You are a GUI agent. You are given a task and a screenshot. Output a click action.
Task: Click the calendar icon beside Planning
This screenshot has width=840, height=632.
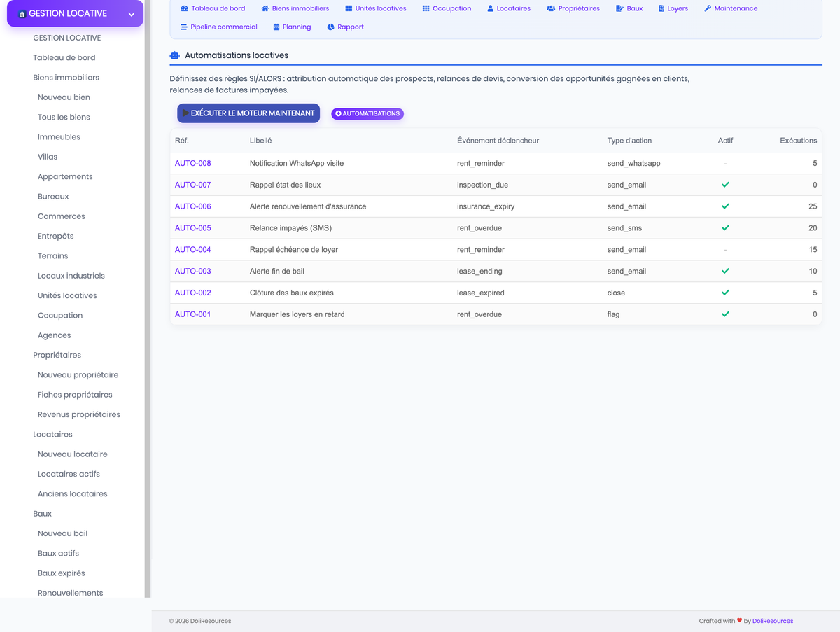point(276,27)
